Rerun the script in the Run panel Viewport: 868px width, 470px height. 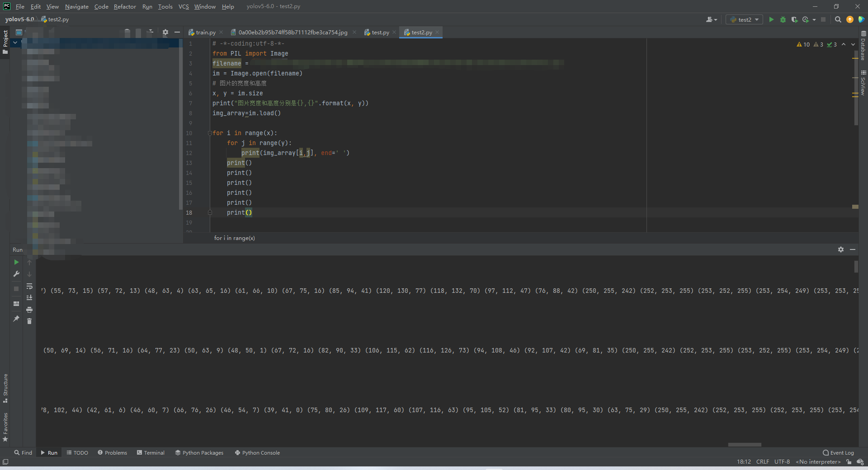click(x=16, y=262)
